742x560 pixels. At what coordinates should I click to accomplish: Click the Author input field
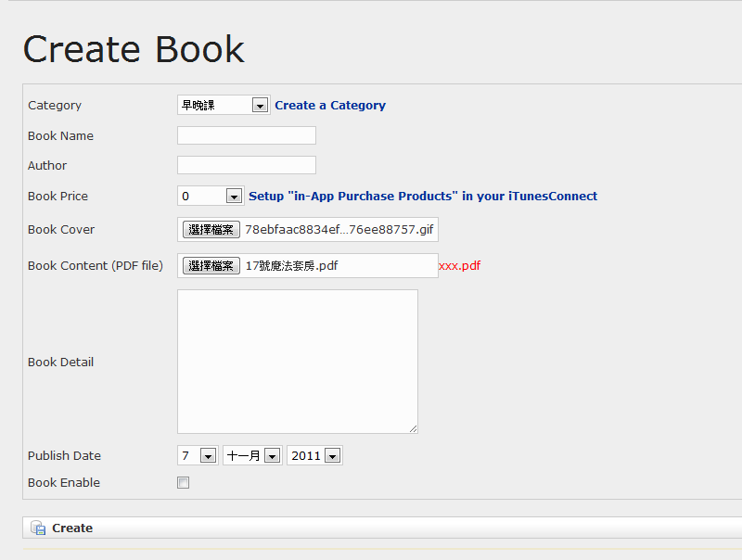click(x=247, y=165)
